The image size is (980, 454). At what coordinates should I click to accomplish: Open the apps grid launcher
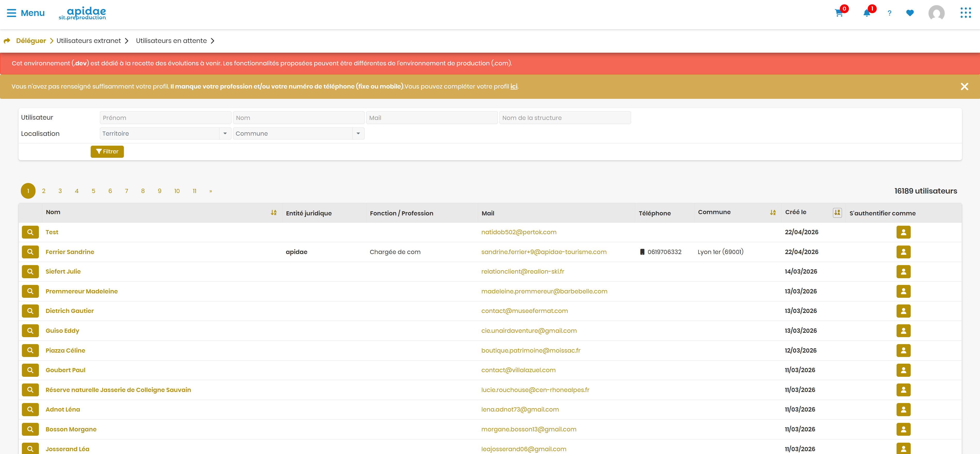click(x=966, y=13)
